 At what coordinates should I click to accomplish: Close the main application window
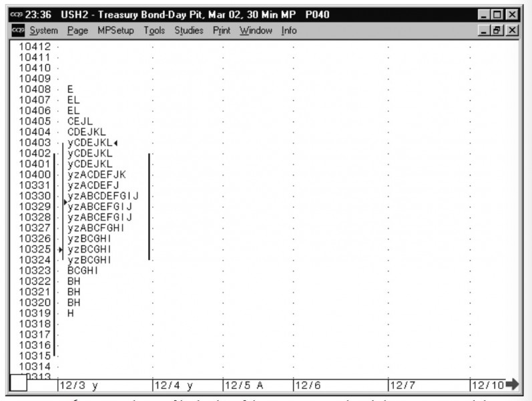[x=512, y=15]
